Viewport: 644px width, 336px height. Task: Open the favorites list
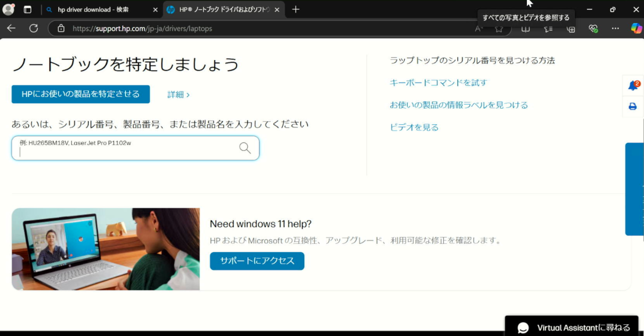548,28
